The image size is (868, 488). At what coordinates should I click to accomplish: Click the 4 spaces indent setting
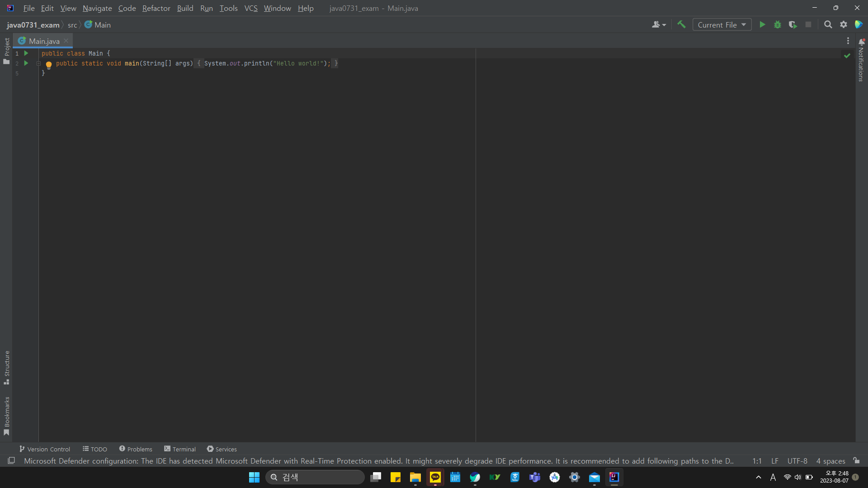(830, 461)
